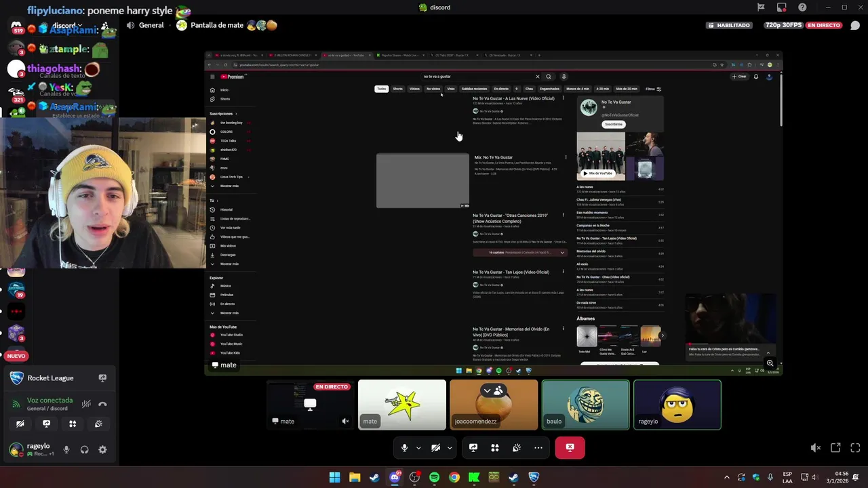Select joacoomendezz participant tile
This screenshot has width=868, height=488.
pyautogui.click(x=494, y=405)
